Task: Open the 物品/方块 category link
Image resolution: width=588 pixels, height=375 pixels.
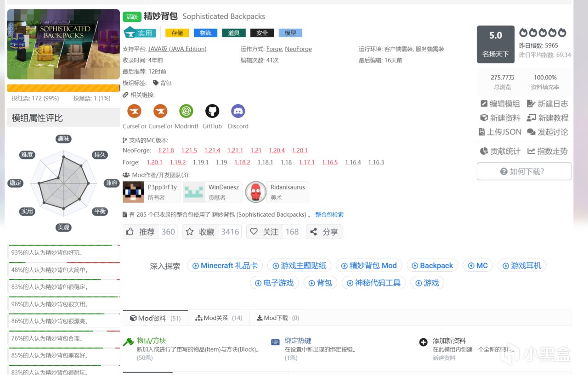Action: [x=151, y=341]
